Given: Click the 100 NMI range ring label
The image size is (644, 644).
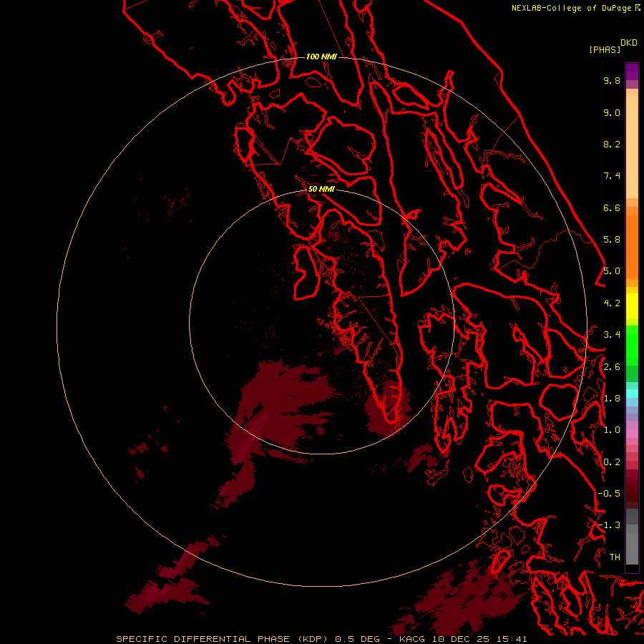Looking at the screenshot, I should click(321, 57).
